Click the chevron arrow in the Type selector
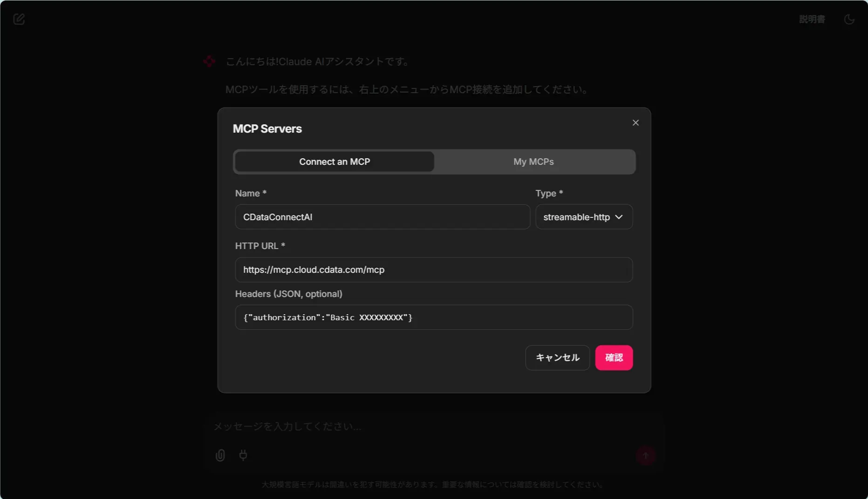The image size is (868, 499). click(x=619, y=217)
